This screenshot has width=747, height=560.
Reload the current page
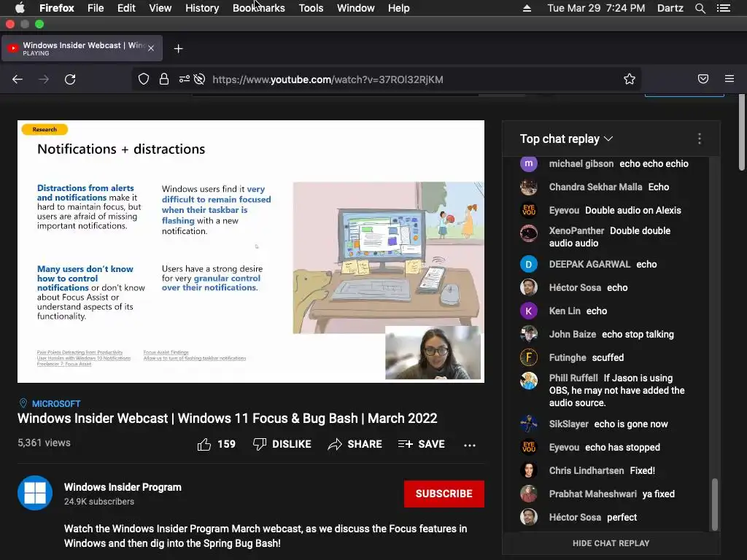coord(70,79)
